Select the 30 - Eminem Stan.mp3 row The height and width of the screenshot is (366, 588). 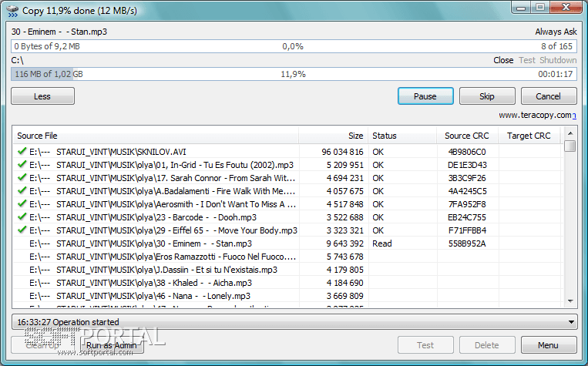[x=288, y=243]
